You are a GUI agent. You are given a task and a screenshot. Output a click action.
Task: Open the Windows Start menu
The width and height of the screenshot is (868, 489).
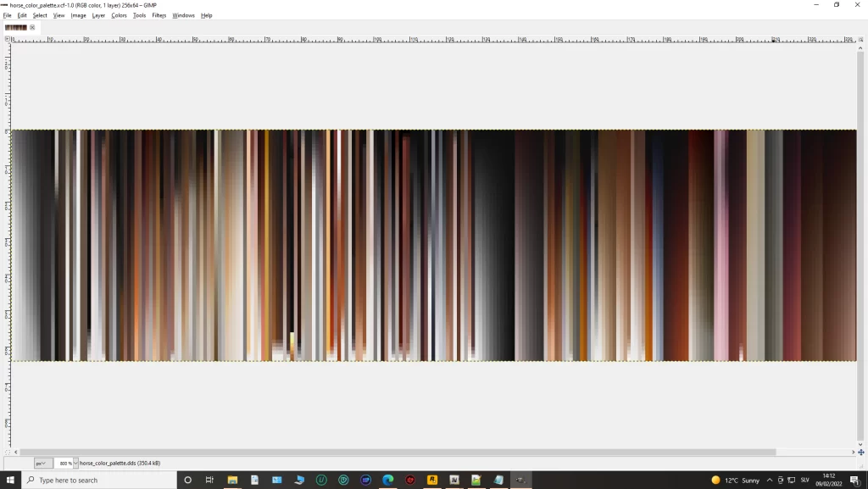tap(10, 480)
